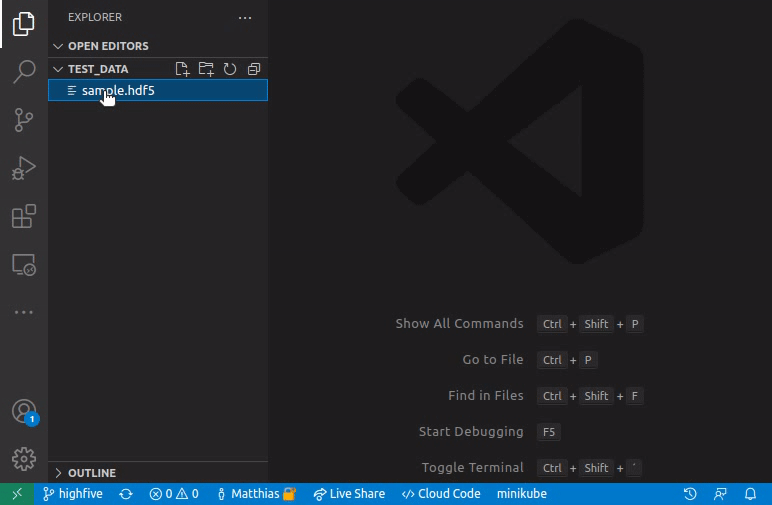772x505 pixels.
Task: Create a new file in TEST_DATA
Action: coord(182,69)
